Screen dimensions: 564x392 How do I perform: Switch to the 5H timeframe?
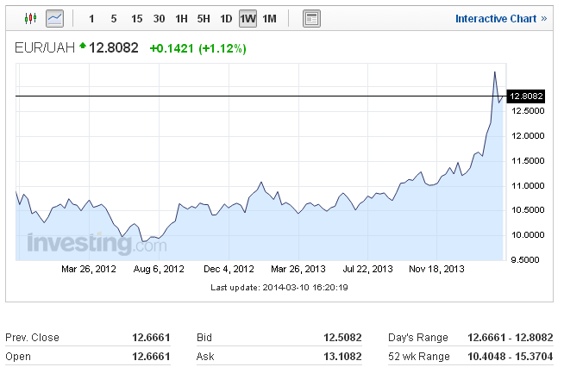[x=204, y=19]
